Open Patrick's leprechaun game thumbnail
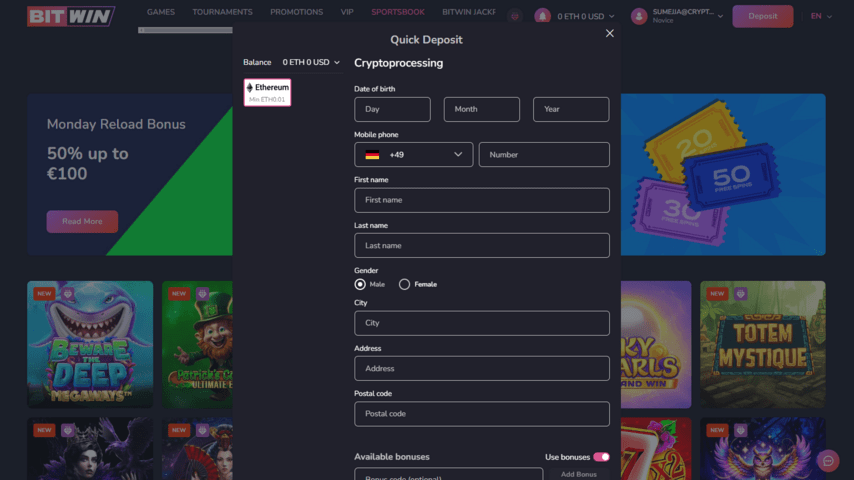 pyautogui.click(x=197, y=344)
